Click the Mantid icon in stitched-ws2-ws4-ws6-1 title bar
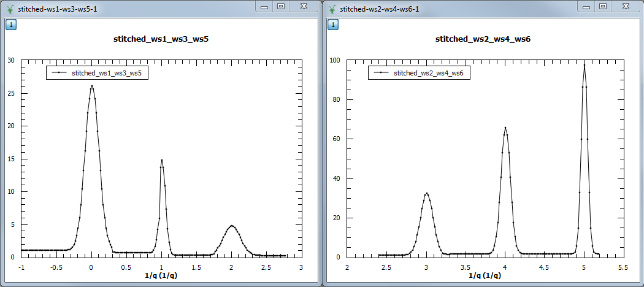This screenshot has width=644, height=287. [x=332, y=9]
